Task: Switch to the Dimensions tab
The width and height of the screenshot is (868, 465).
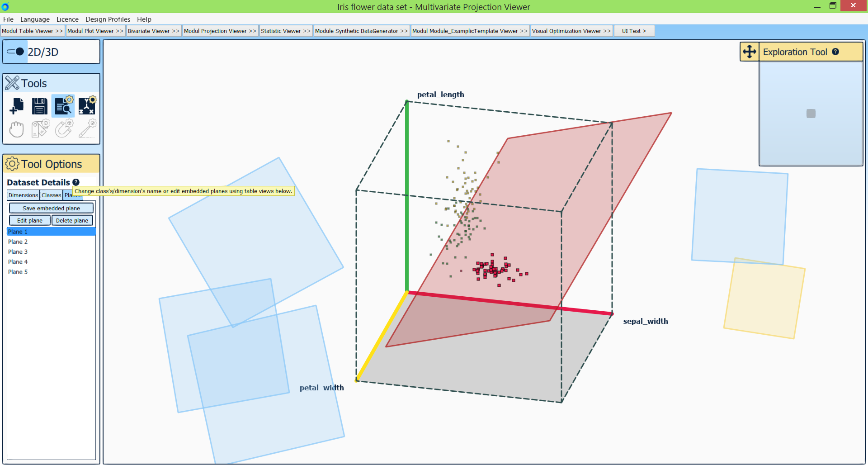Action: click(x=23, y=195)
